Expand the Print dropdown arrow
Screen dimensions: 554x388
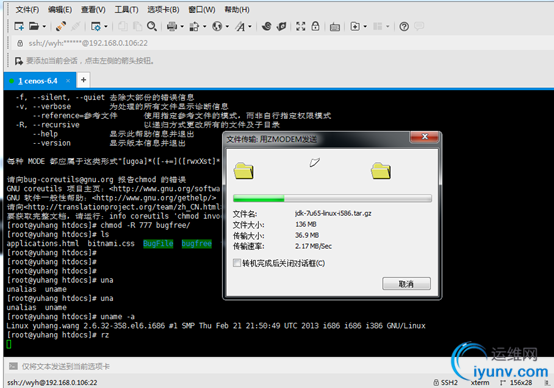click(x=182, y=26)
